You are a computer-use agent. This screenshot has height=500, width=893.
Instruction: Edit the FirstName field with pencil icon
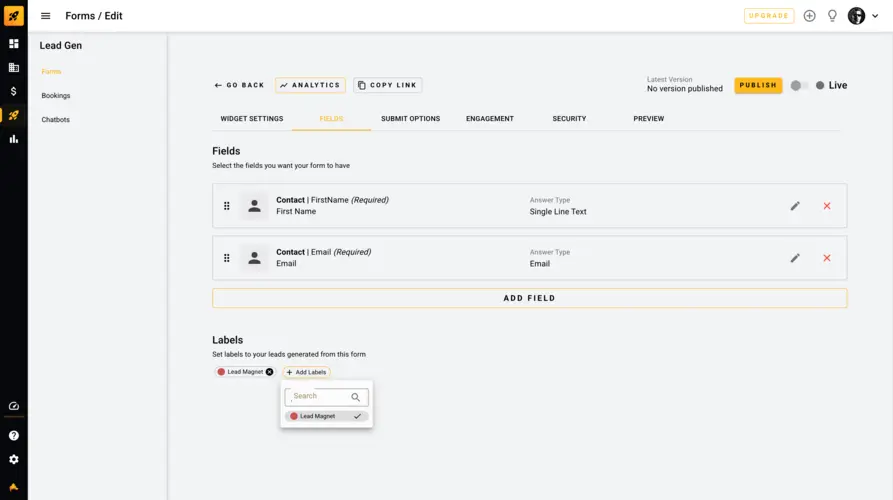tap(795, 206)
